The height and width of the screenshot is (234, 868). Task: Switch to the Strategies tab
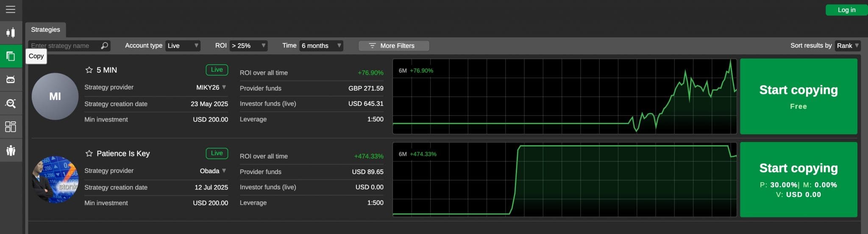point(45,30)
